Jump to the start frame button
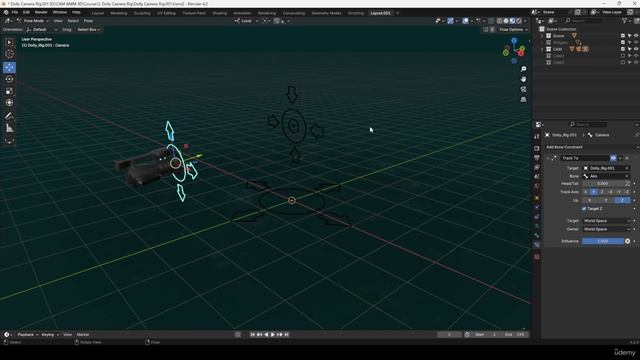This screenshot has width=640, height=360. [x=253, y=335]
